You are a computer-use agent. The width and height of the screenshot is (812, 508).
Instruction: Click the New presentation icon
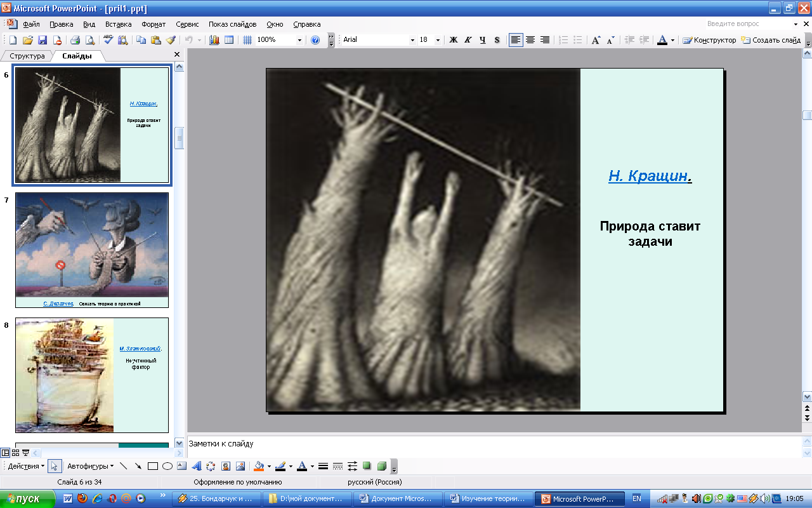13,40
